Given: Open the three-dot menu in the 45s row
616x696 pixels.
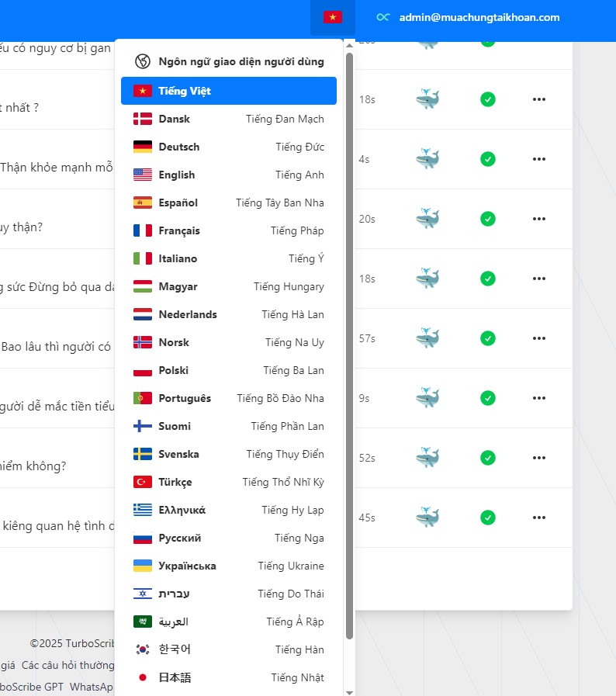Looking at the screenshot, I should coord(539,518).
